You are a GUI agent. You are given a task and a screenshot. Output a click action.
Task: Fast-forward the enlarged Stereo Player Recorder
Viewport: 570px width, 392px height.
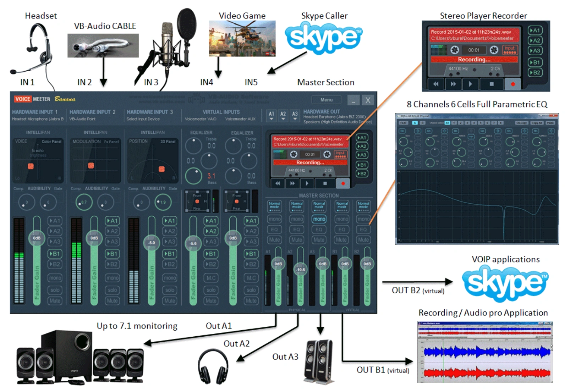[453, 84]
